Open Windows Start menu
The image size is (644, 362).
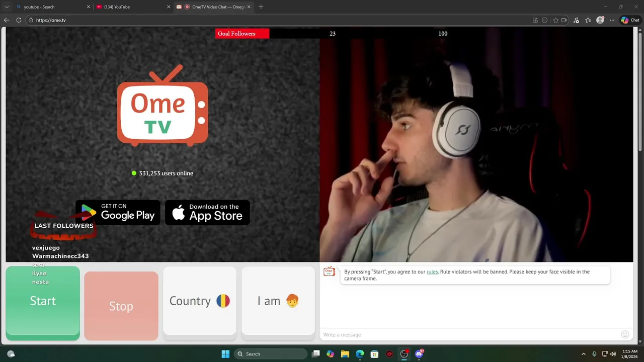pyautogui.click(x=225, y=354)
